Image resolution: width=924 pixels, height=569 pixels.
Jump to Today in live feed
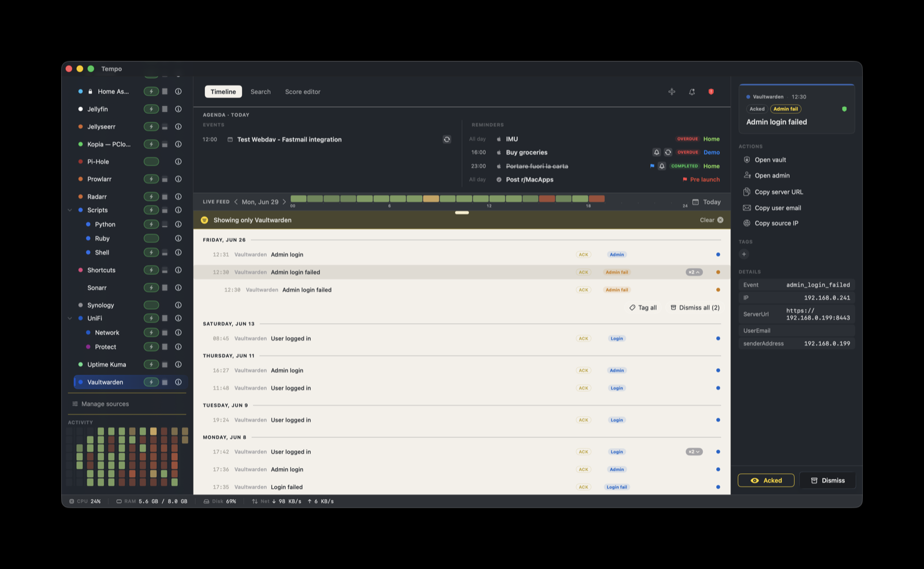click(711, 202)
